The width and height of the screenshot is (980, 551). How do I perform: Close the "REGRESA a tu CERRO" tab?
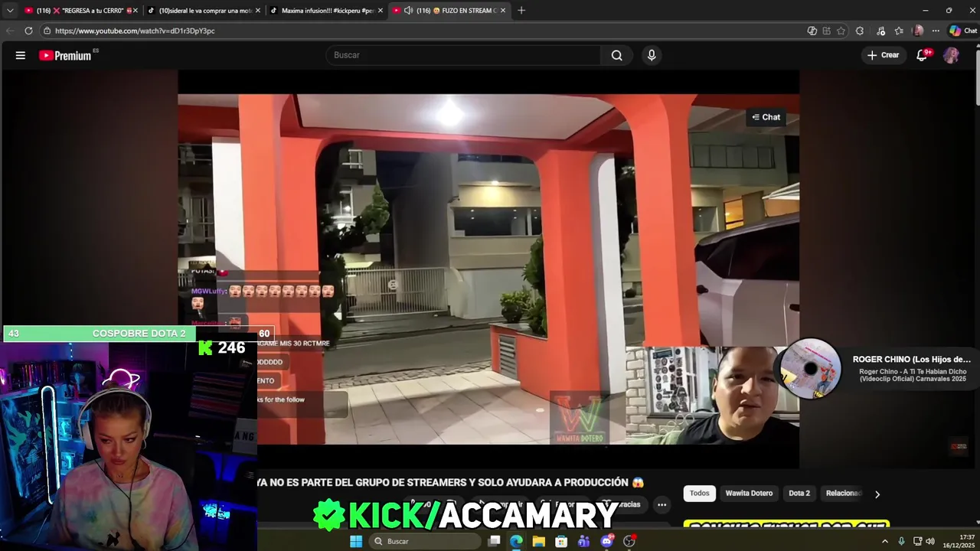pyautogui.click(x=136, y=11)
